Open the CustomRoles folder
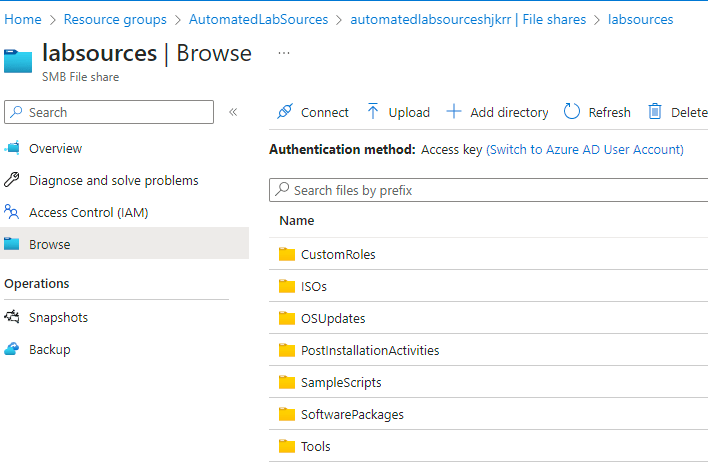Screen dimensions: 708x470 (338, 254)
